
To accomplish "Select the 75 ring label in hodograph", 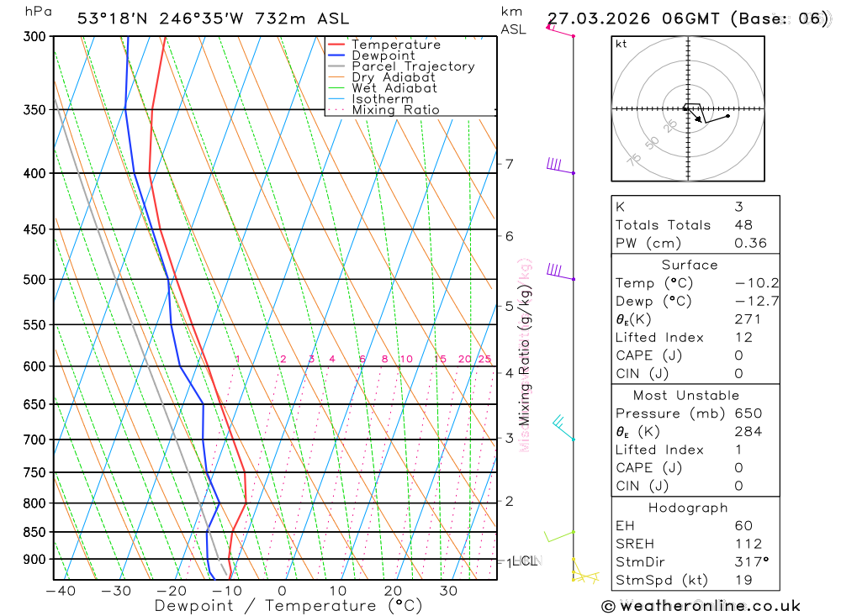I will click(x=634, y=159).
